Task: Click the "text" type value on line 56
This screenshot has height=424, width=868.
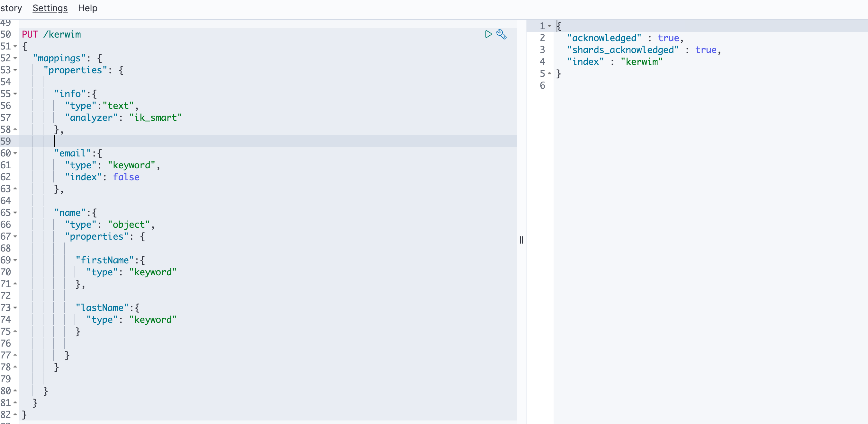Action: pyautogui.click(x=118, y=106)
